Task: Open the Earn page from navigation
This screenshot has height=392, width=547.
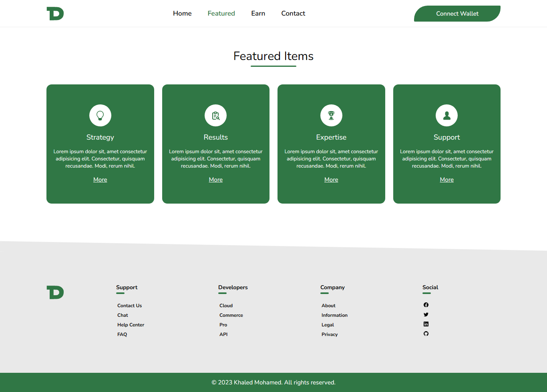Action: click(258, 13)
